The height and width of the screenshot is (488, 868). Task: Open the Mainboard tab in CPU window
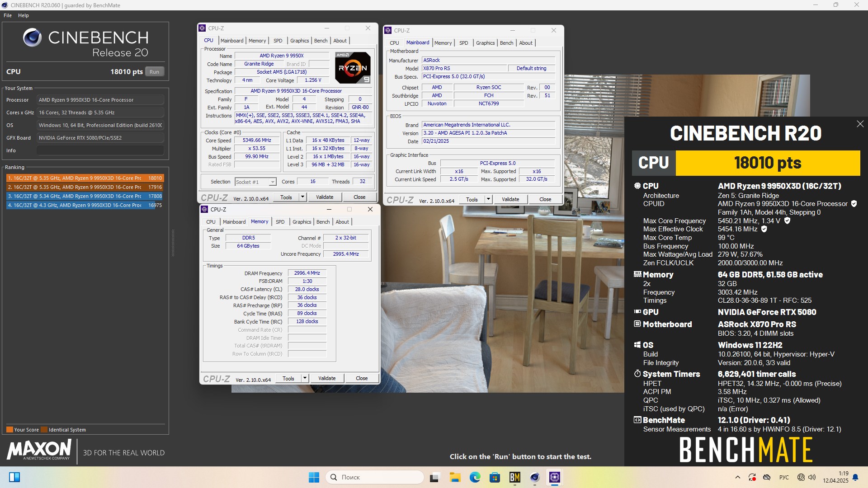click(x=232, y=41)
